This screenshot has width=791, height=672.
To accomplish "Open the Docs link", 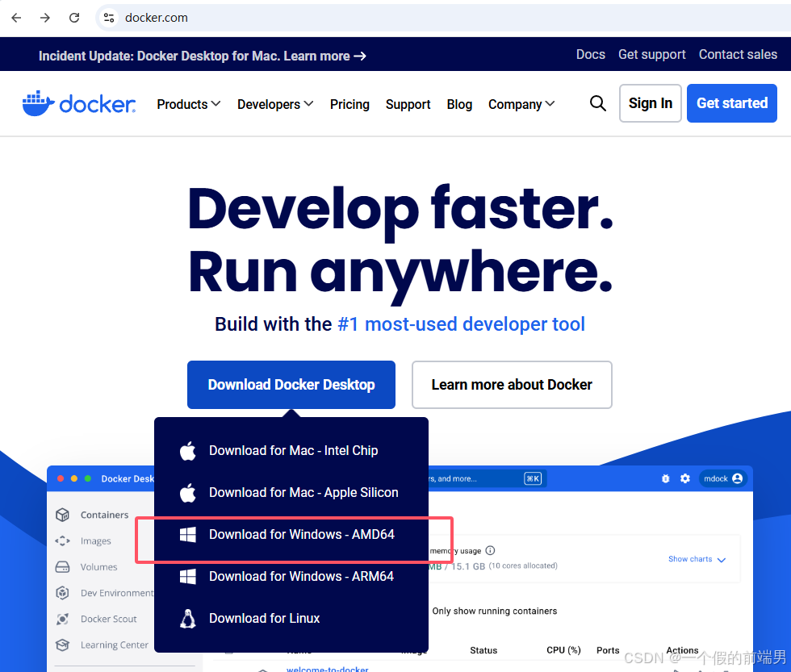I will (591, 54).
